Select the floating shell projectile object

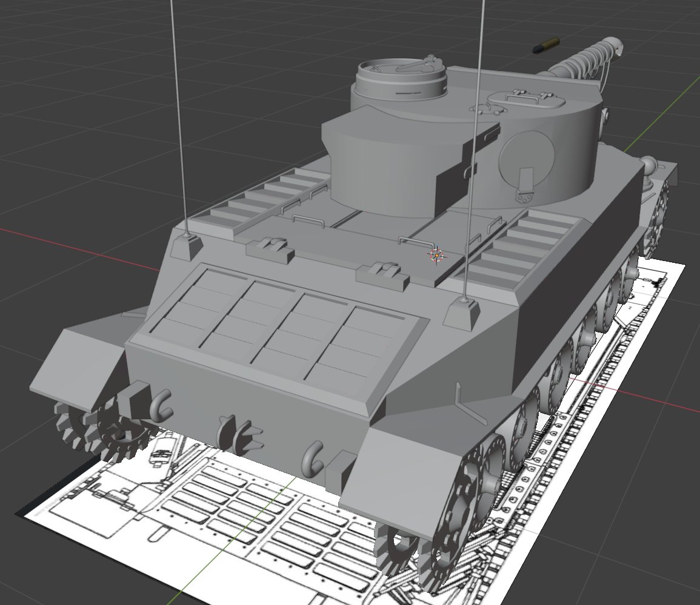(547, 45)
